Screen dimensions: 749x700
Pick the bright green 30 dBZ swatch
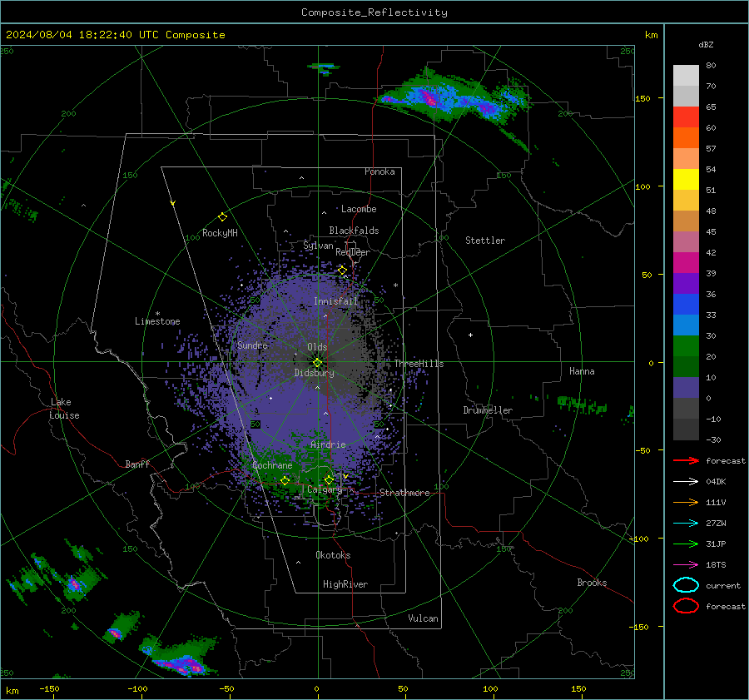tap(686, 345)
